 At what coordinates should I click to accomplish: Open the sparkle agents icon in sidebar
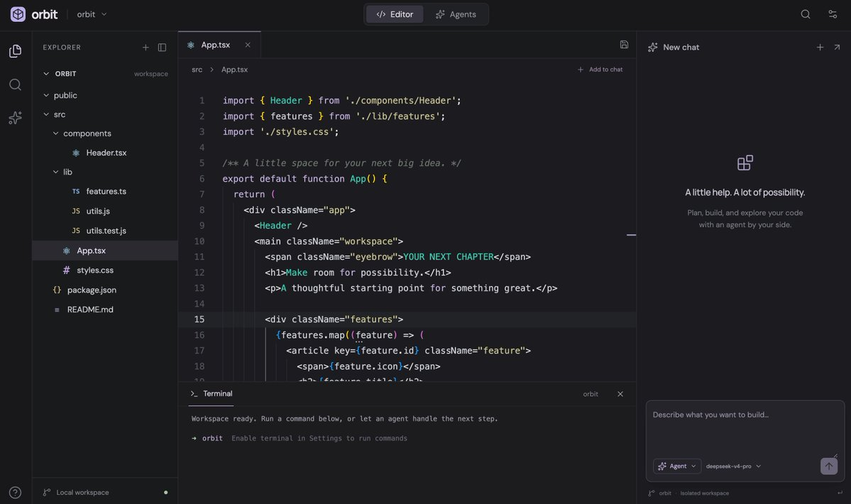[x=15, y=118]
